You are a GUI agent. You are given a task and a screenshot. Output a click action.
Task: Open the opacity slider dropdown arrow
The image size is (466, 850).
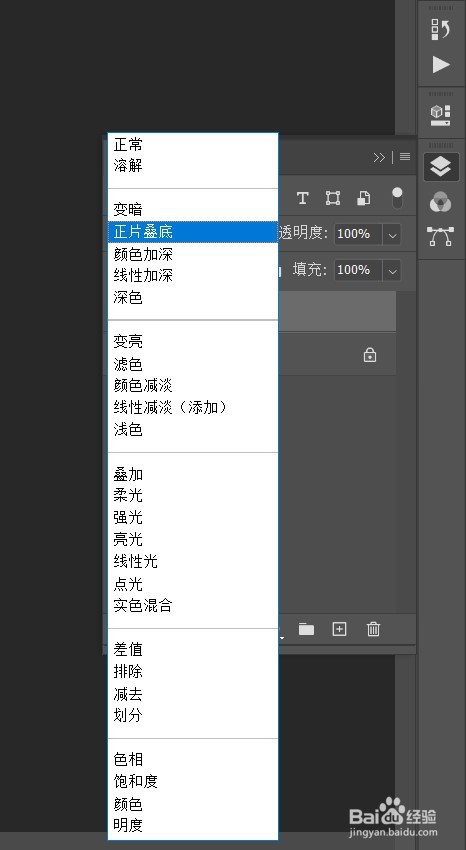[392, 235]
